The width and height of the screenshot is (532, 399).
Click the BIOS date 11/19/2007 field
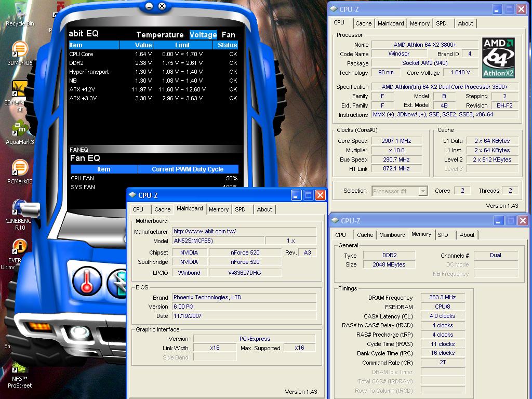[244, 316]
